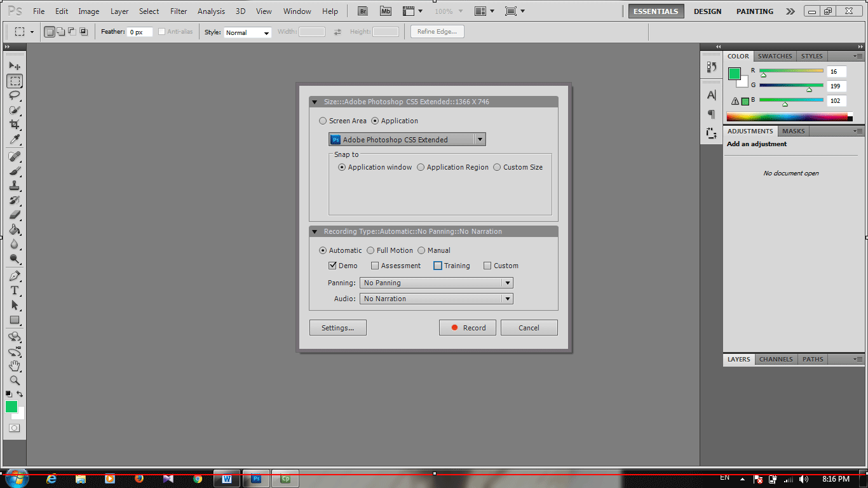
Task: Switch to the Swatches tab
Action: click(x=775, y=56)
